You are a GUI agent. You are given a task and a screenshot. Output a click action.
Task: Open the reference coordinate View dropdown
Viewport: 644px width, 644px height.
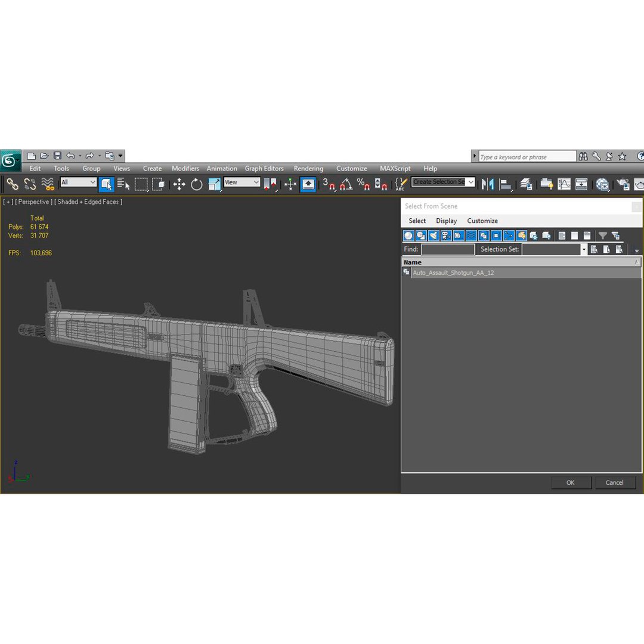(x=242, y=182)
